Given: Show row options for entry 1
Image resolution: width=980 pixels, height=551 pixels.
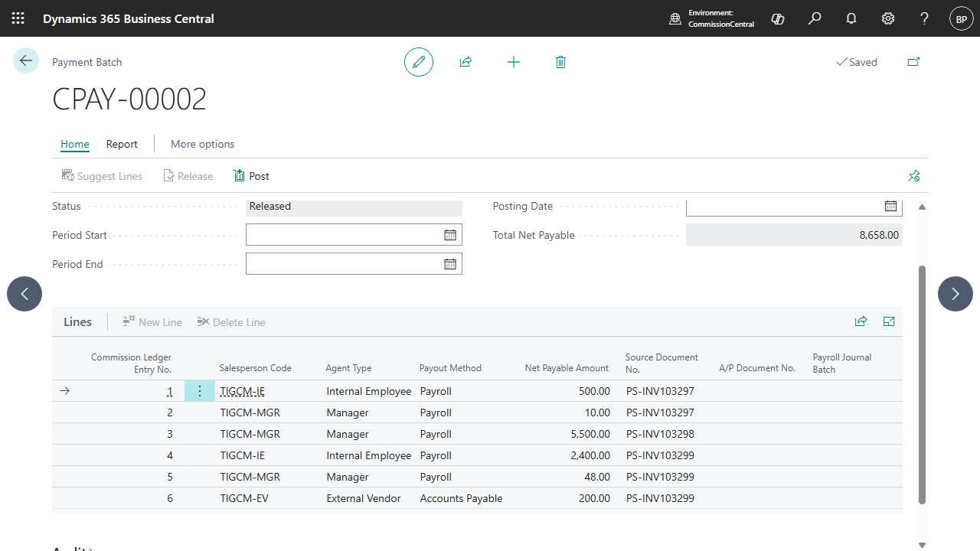Looking at the screenshot, I should pyautogui.click(x=200, y=391).
